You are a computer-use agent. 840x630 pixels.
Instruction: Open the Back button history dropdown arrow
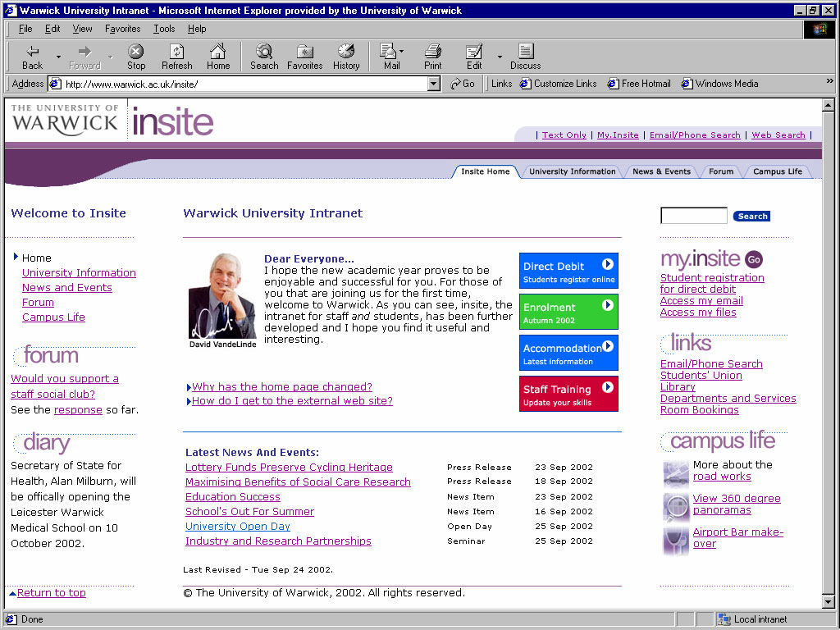click(x=58, y=57)
